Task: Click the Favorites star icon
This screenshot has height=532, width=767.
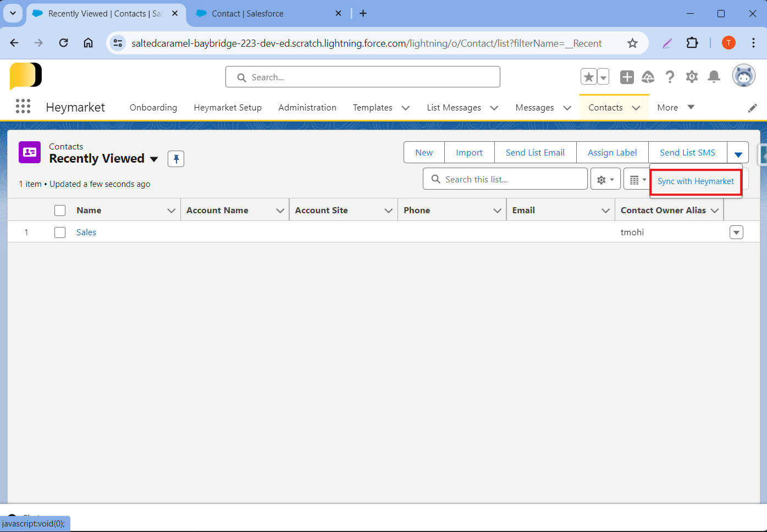Action: pyautogui.click(x=588, y=77)
